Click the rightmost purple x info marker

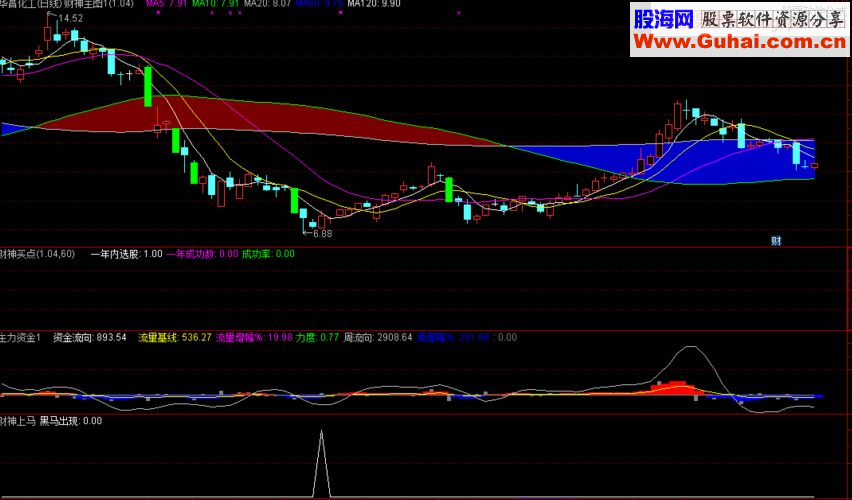(x=459, y=12)
